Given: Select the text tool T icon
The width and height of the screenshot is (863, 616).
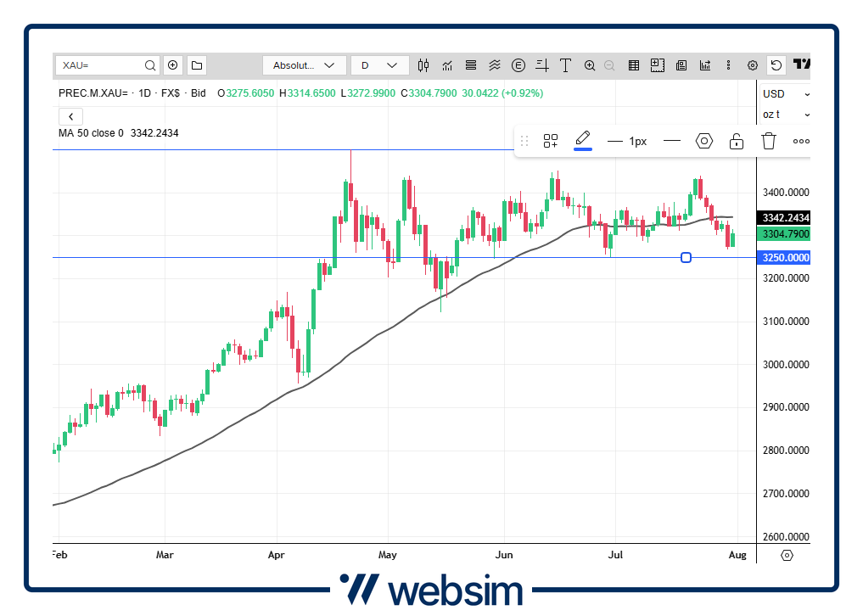Looking at the screenshot, I should click(566, 65).
